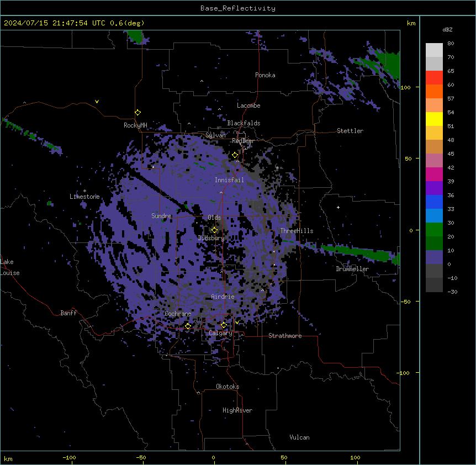
Task: Click the Blackfalds label on map
Action: [244, 123]
